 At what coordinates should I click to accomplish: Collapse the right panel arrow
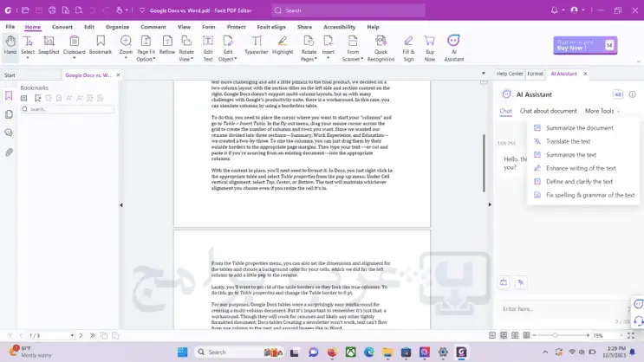(x=490, y=204)
